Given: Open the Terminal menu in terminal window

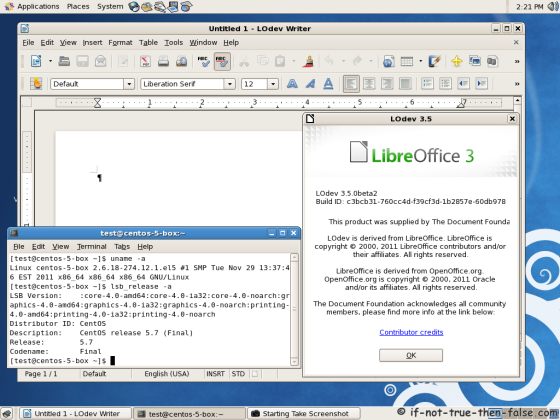Looking at the screenshot, I should [x=92, y=246].
